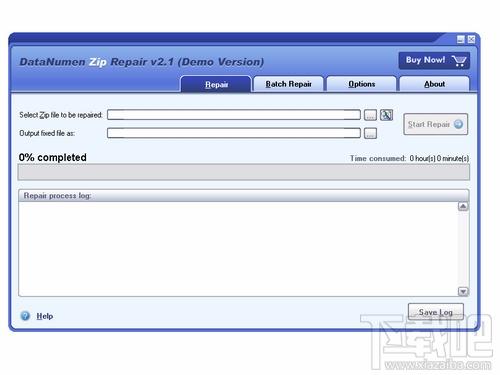Focus the Output fixed file as field
The width and height of the screenshot is (500, 375).
[234, 133]
